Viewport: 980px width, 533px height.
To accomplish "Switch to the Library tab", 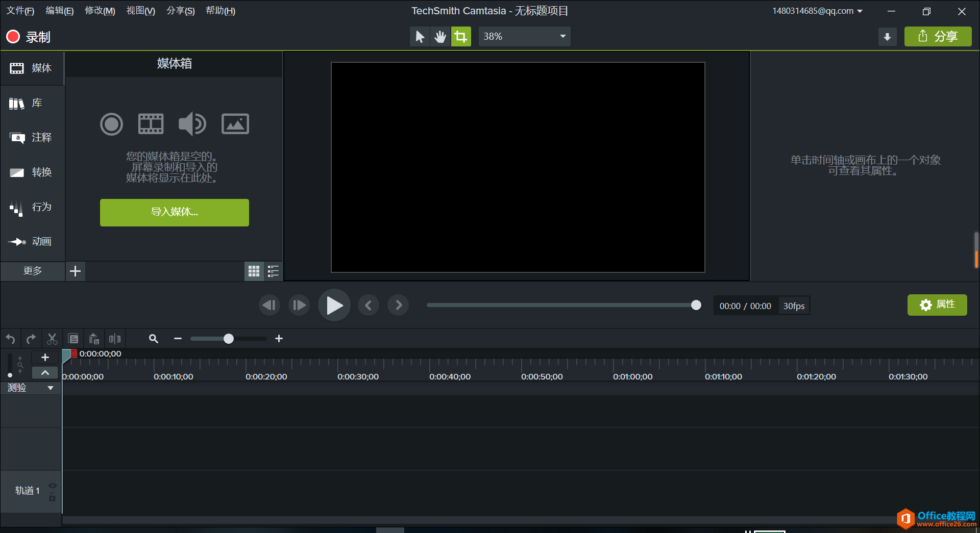I will [32, 103].
